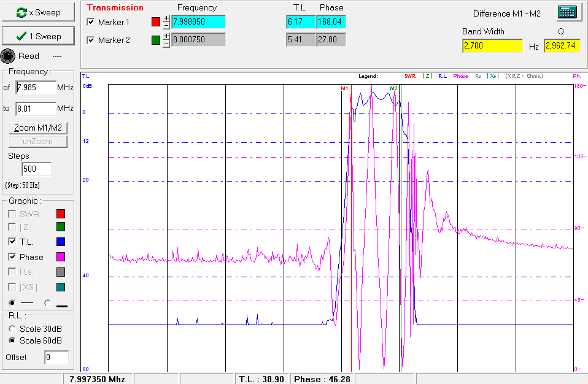Screen dimensions: 588x384
Task: Run a single 1 Sweep
Action: point(39,36)
